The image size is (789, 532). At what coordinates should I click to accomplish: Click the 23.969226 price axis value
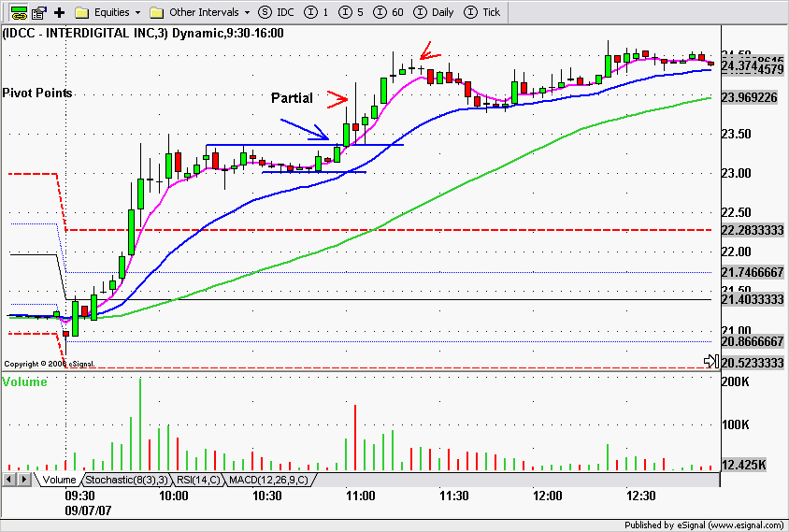(x=749, y=97)
